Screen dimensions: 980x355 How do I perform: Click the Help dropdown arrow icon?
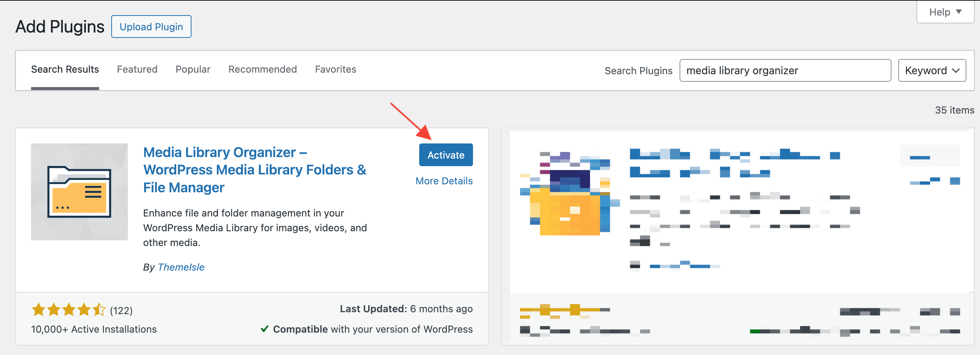[959, 12]
